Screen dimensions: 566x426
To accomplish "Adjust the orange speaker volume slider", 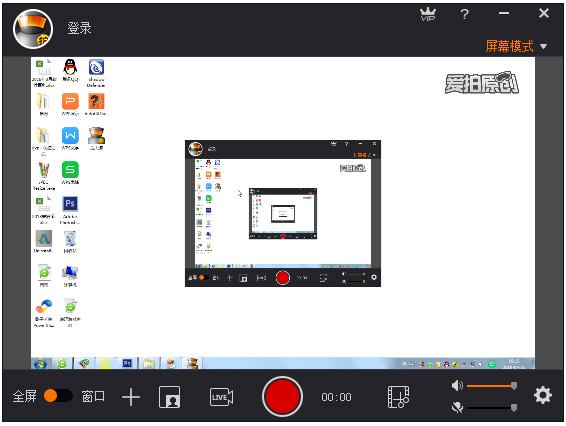I will [x=492, y=386].
